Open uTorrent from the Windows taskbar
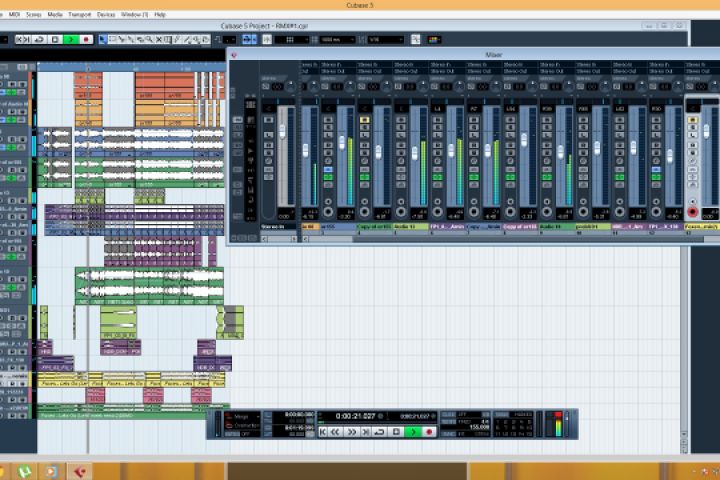Image resolution: width=720 pixels, height=480 pixels. click(x=25, y=472)
